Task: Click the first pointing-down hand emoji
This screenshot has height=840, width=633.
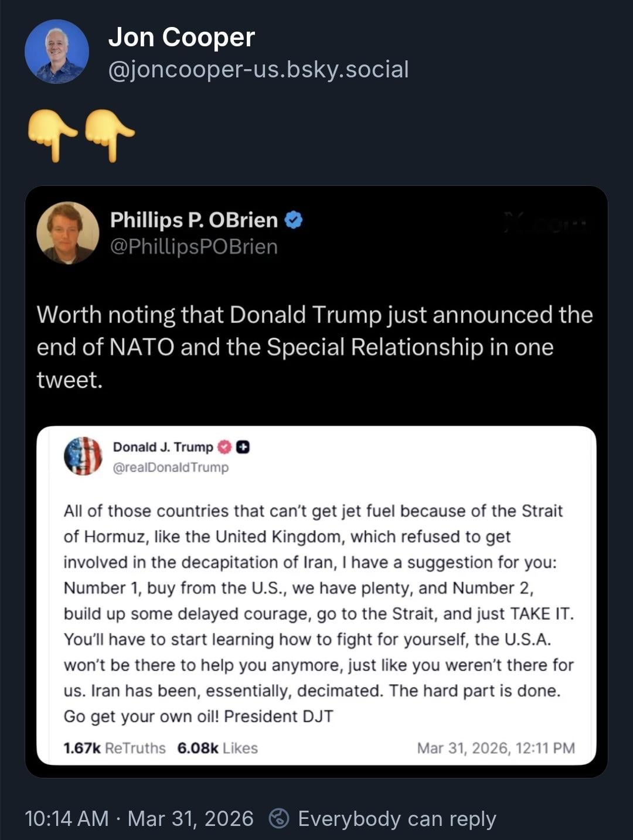Action: 52,134
